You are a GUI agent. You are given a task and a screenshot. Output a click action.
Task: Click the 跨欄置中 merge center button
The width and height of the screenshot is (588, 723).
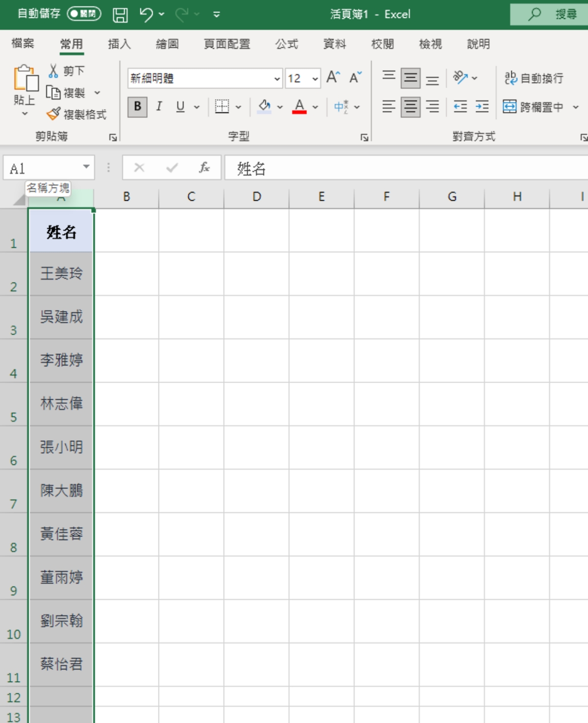click(533, 107)
